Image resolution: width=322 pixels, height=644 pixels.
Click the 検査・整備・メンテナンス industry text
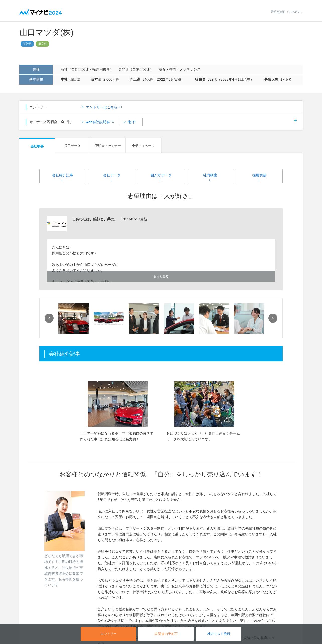(x=179, y=69)
